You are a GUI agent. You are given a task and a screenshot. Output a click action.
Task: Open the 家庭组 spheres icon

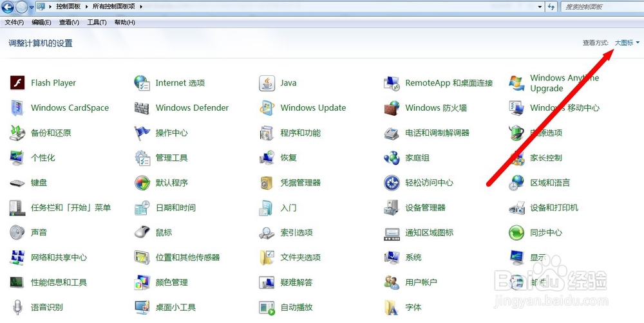pos(392,158)
